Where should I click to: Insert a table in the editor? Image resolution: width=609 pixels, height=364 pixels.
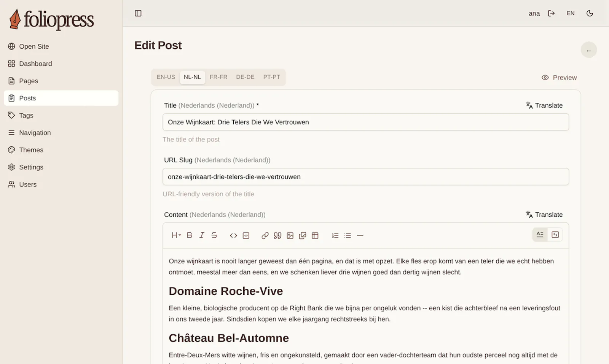[315, 235]
